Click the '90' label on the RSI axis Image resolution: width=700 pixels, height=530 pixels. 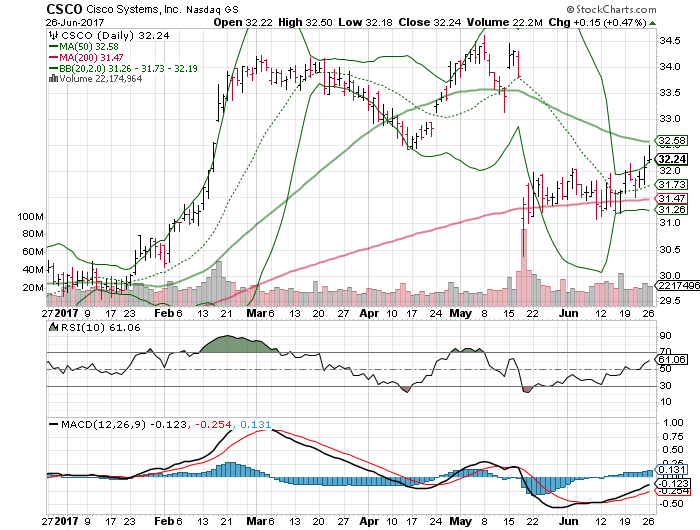665,336
